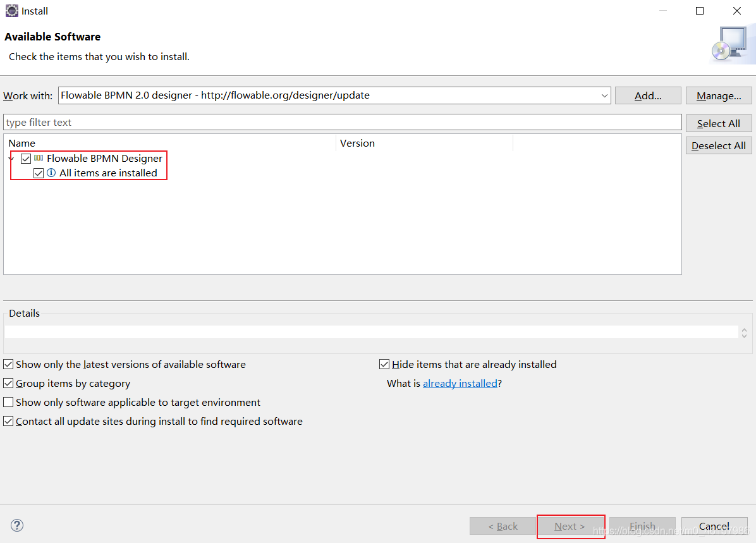Click the info icon beside All items are installed
The height and width of the screenshot is (543, 756).
(x=51, y=173)
